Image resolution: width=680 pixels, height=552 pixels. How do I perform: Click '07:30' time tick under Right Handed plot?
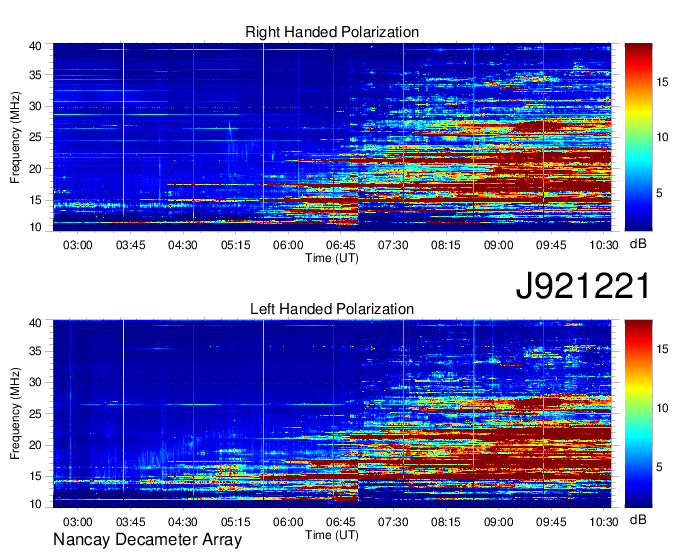(393, 245)
